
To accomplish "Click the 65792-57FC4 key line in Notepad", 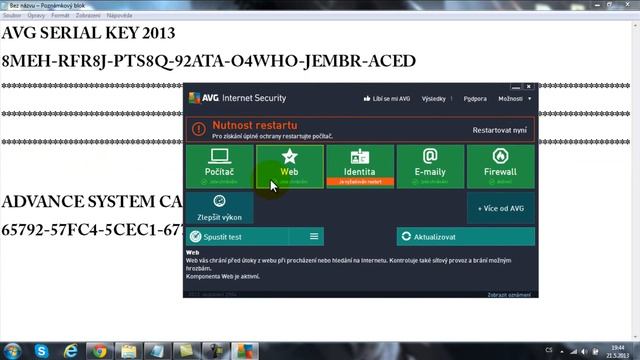I will tap(92, 230).
